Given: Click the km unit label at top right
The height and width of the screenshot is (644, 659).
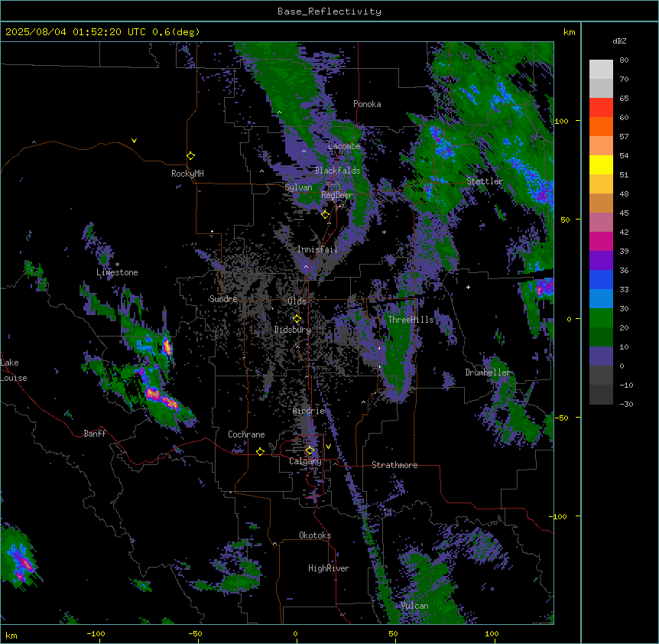Looking at the screenshot, I should [x=569, y=32].
